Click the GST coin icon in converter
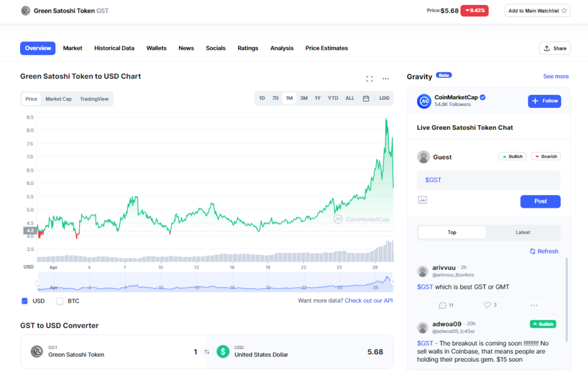588x371 pixels. pyautogui.click(x=36, y=352)
